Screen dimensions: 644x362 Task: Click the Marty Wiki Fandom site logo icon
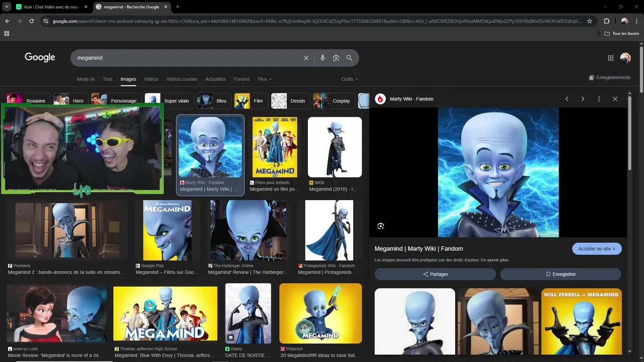click(380, 99)
